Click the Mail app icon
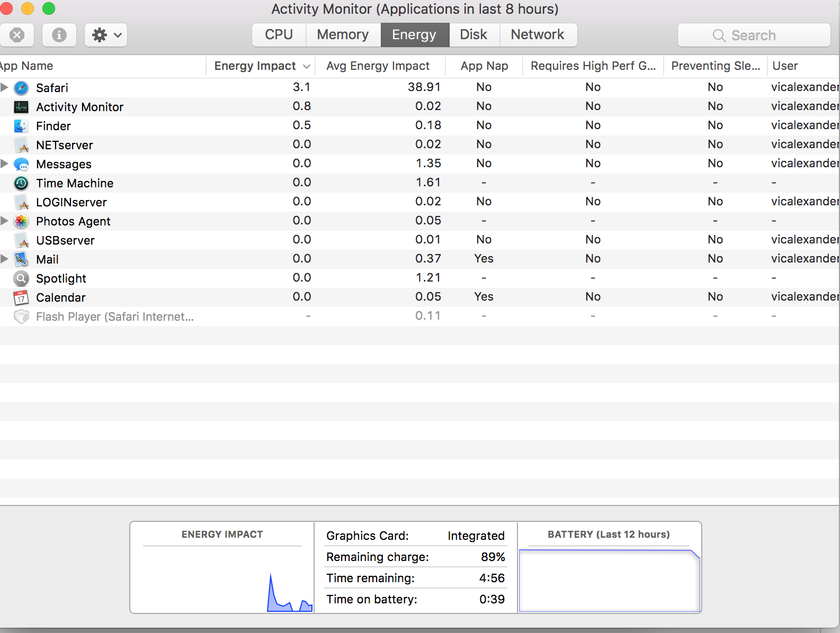 pos(21,259)
